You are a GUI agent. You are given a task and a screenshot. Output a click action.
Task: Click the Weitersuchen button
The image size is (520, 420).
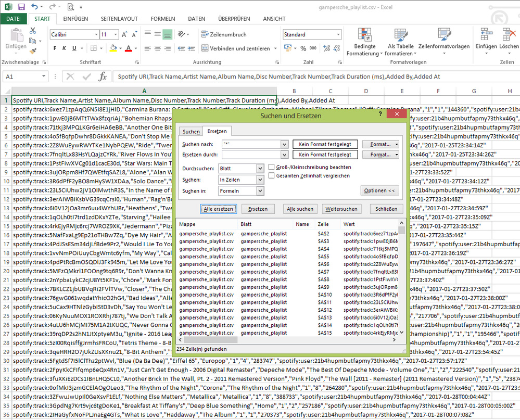341,209
